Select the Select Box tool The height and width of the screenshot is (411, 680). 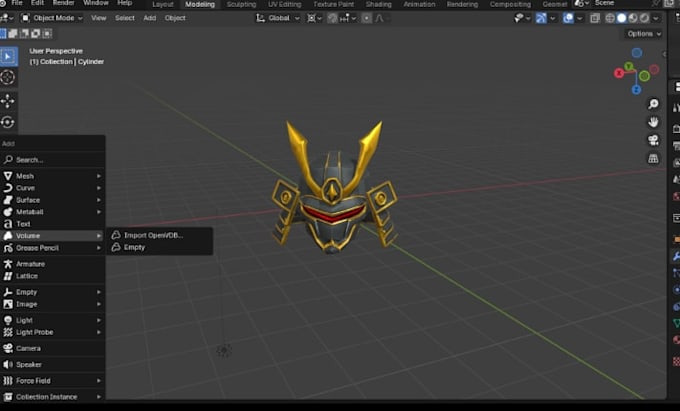pyautogui.click(x=8, y=56)
